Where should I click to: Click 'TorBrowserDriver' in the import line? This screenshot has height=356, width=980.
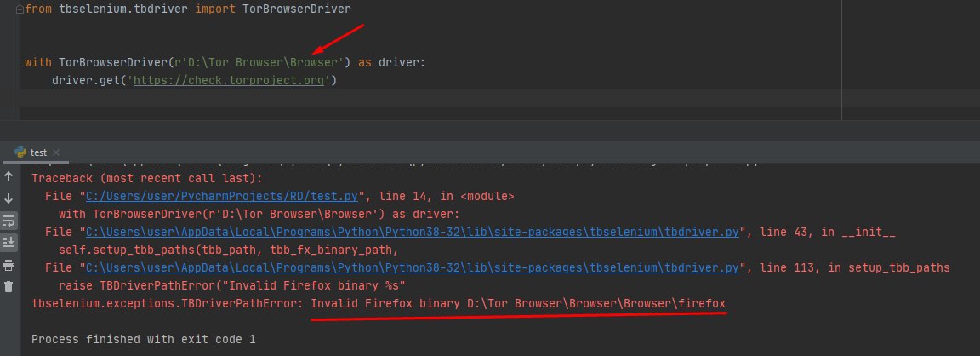click(296, 9)
